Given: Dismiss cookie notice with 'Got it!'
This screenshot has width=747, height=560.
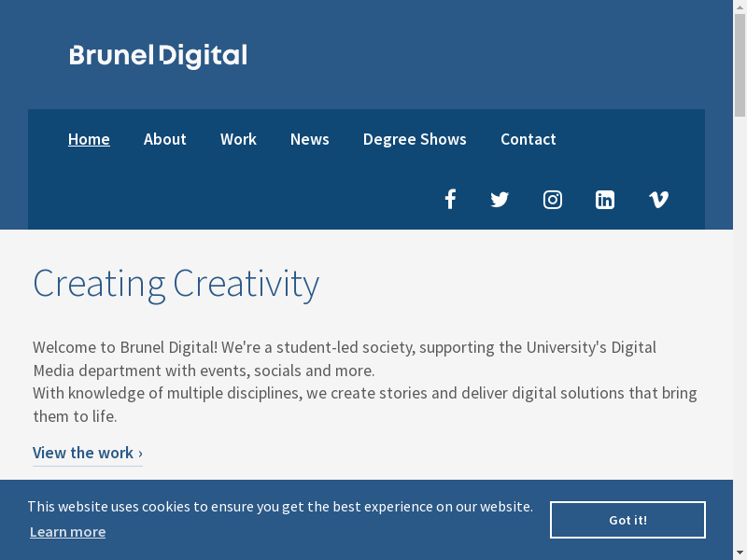Looking at the screenshot, I should coord(627,520).
